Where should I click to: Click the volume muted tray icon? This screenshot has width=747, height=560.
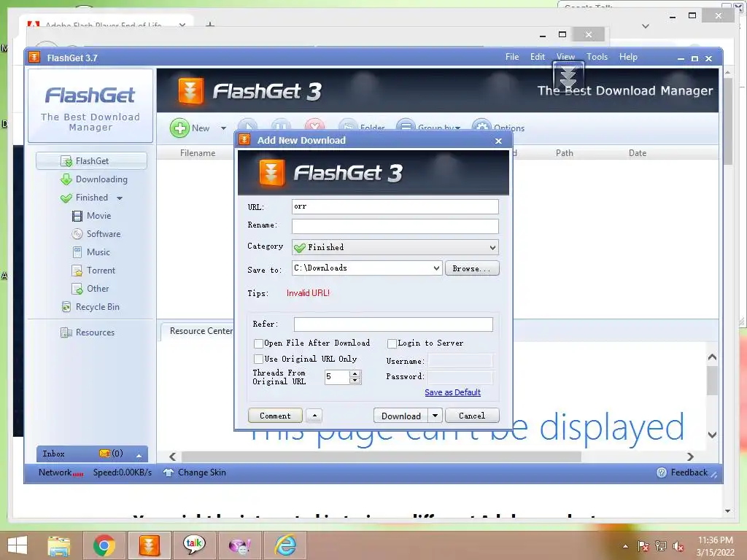pyautogui.click(x=678, y=546)
